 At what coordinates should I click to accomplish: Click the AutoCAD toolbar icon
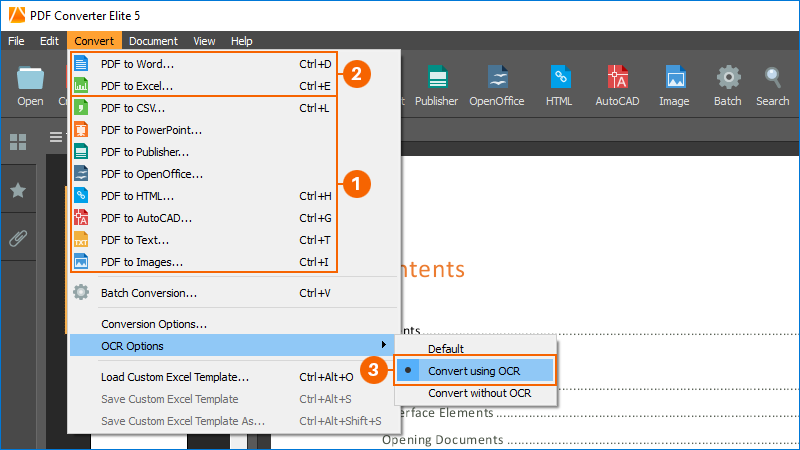(x=617, y=78)
